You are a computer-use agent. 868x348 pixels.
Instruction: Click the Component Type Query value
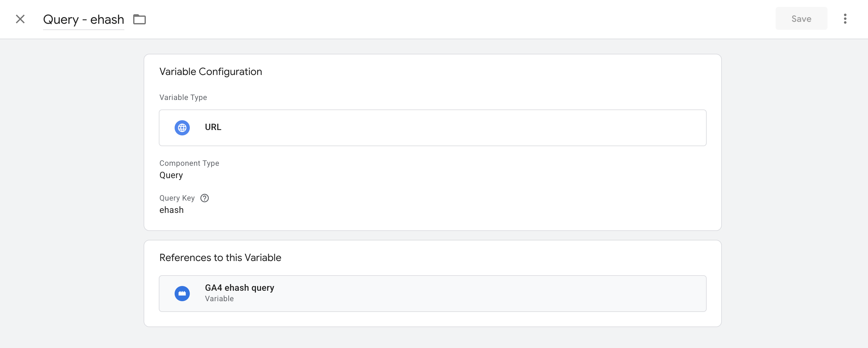pyautogui.click(x=171, y=175)
